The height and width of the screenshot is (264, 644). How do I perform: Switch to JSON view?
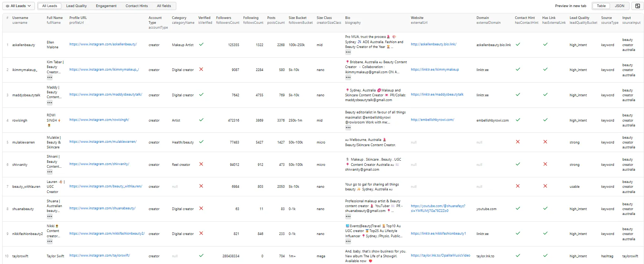(620, 6)
